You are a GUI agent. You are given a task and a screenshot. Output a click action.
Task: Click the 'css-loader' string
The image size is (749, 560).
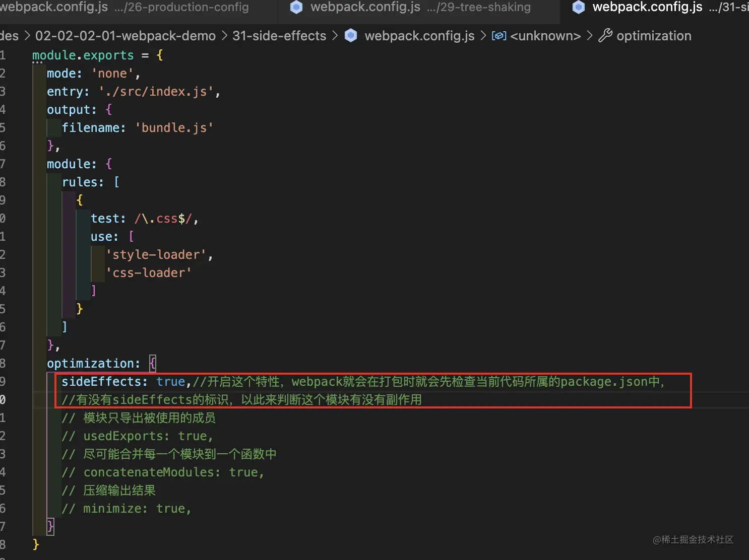tap(149, 272)
